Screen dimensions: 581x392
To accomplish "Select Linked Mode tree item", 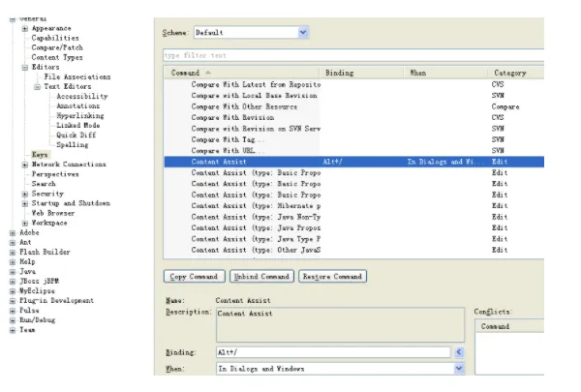I will tap(77, 125).
